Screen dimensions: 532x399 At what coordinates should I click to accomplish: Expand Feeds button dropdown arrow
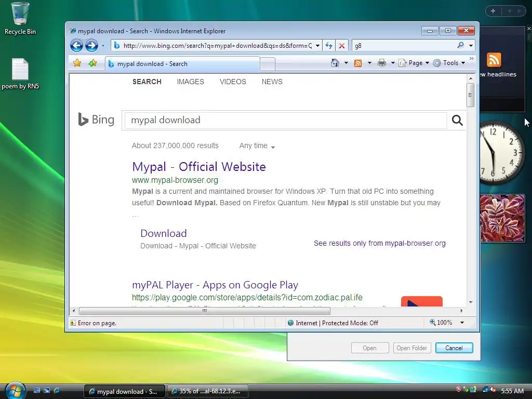click(369, 63)
